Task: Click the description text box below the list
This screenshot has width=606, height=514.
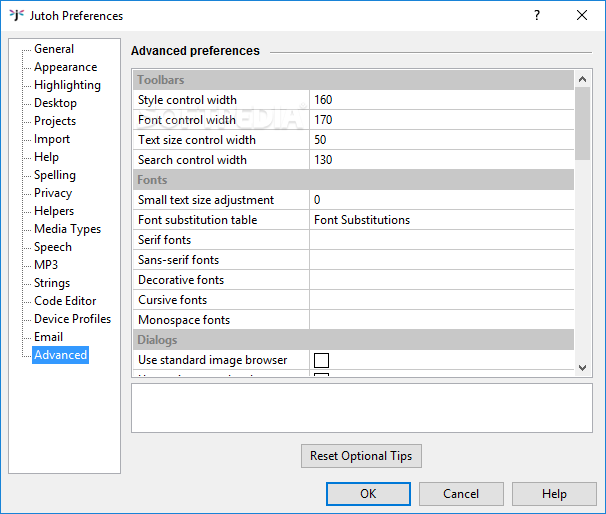Action: [x=362, y=408]
